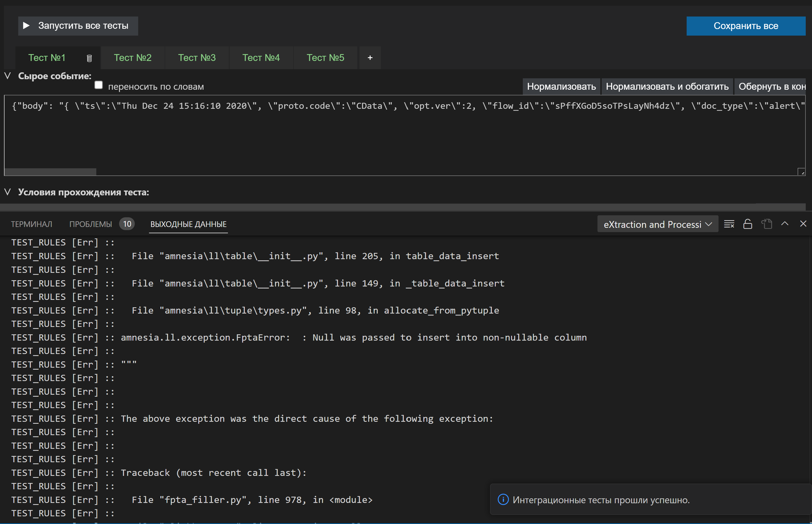
Task: Add a new test tab
Action: (370, 58)
